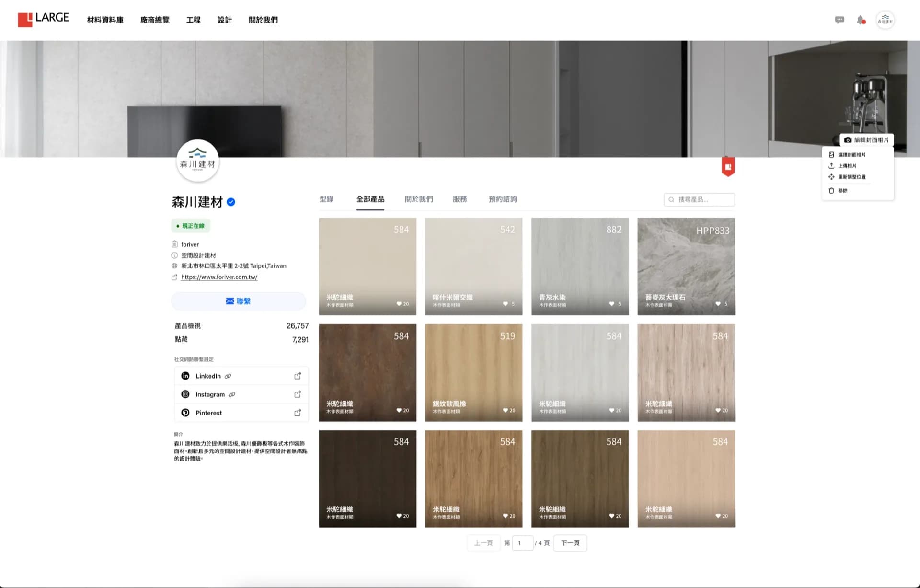Click the 聯繫 contact button
Image resolution: width=920 pixels, height=588 pixels.
239,301
